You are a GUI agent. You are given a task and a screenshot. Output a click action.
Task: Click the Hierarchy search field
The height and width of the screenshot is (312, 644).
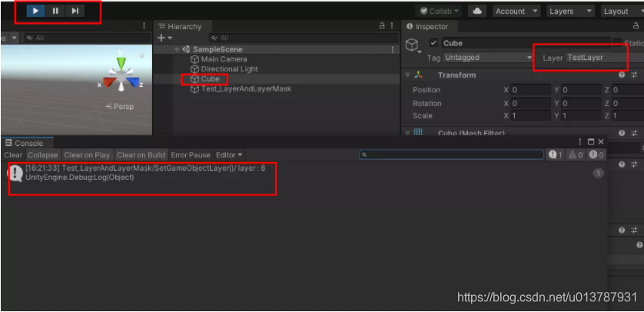click(x=303, y=38)
